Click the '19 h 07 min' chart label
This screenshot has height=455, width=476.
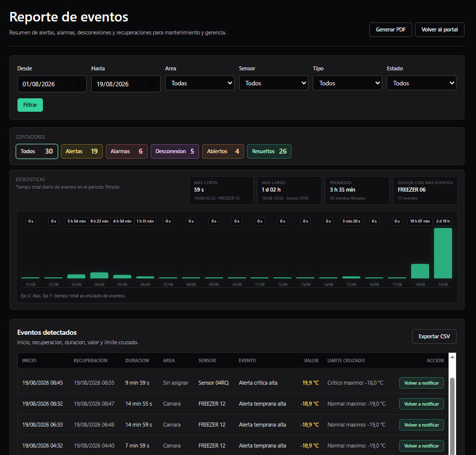[420, 221]
